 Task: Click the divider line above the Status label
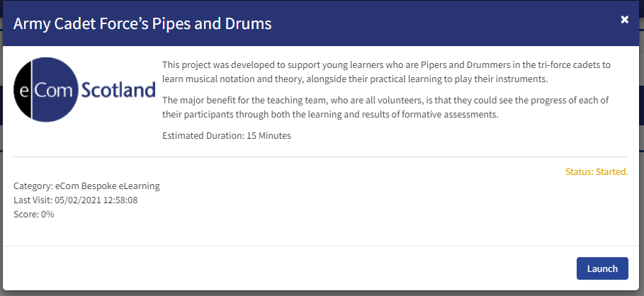click(x=321, y=156)
